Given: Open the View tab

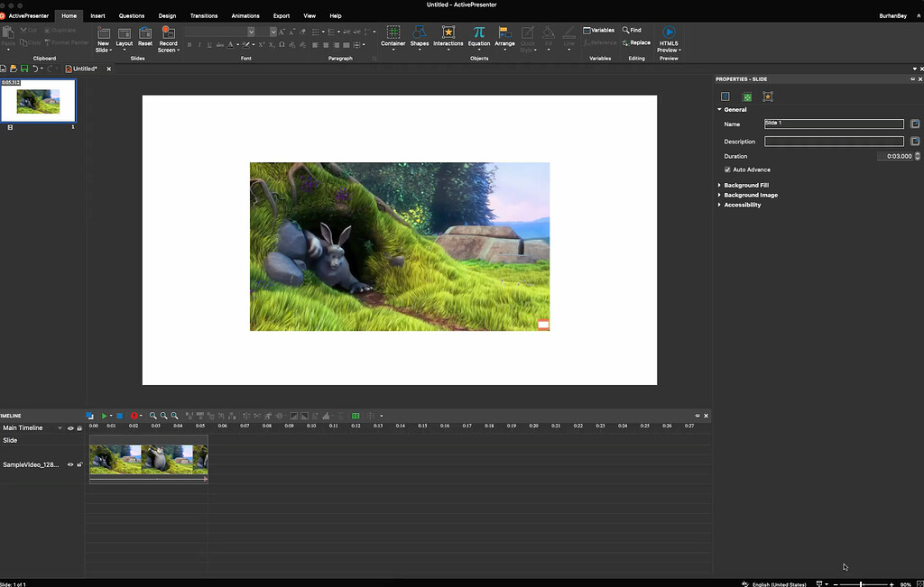Looking at the screenshot, I should coord(310,16).
